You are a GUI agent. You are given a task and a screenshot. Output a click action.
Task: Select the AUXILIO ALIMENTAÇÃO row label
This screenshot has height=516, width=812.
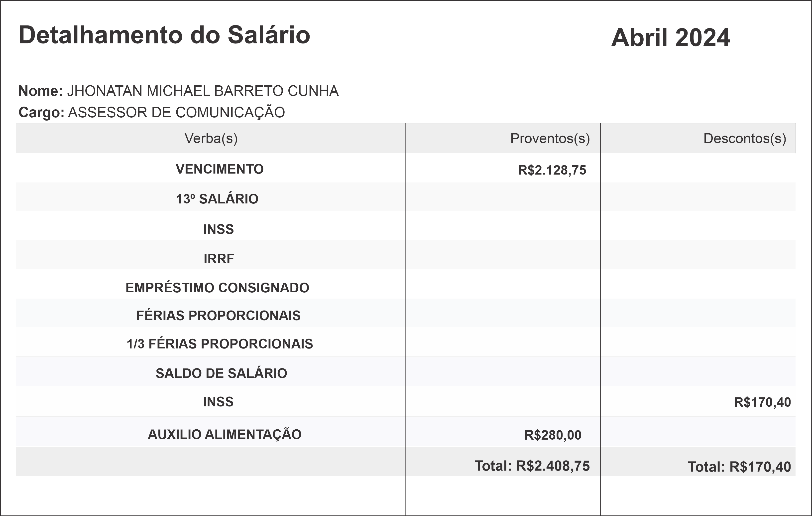[224, 434]
